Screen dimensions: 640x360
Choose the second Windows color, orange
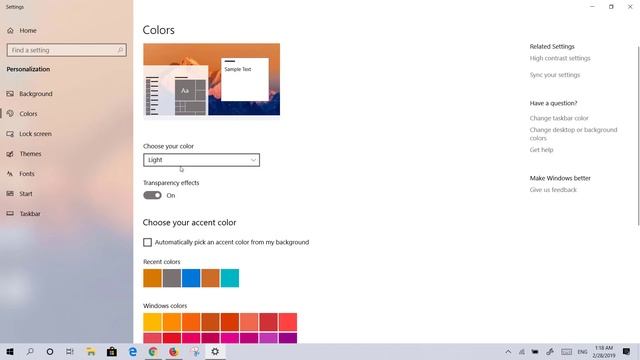click(172, 322)
